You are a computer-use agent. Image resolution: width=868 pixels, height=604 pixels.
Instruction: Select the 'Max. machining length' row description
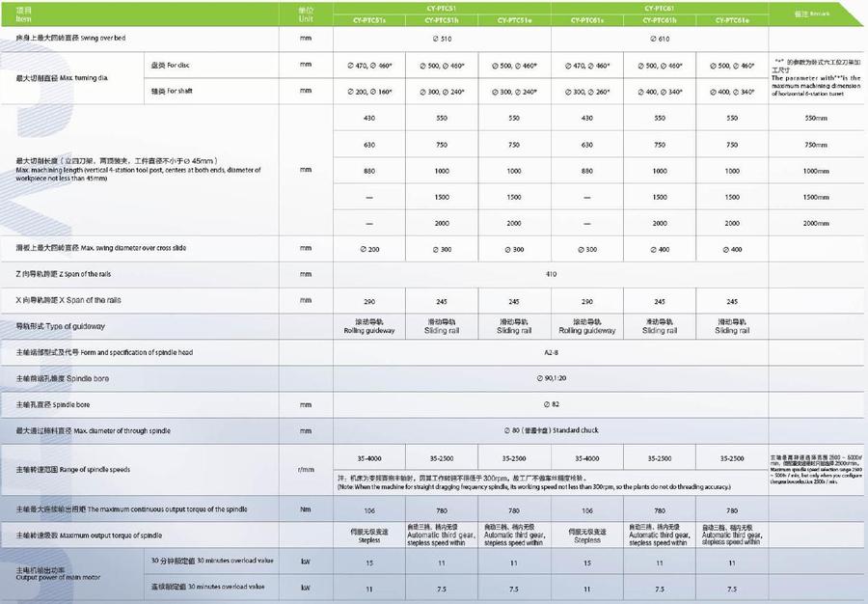[x=138, y=170]
